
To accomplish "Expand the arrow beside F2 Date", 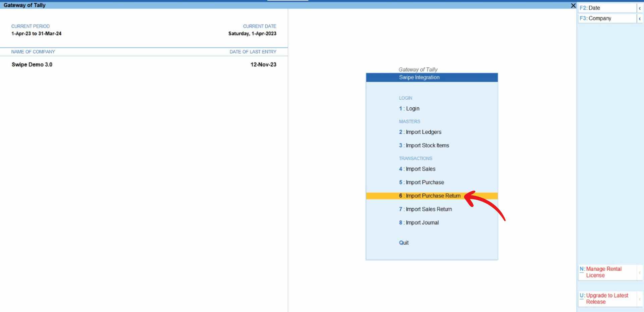I will 640,8.
